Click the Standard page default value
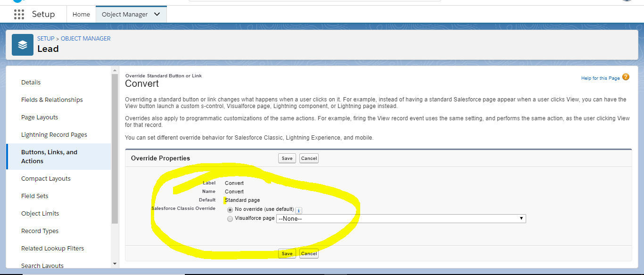This screenshot has width=644, height=275. pos(242,200)
